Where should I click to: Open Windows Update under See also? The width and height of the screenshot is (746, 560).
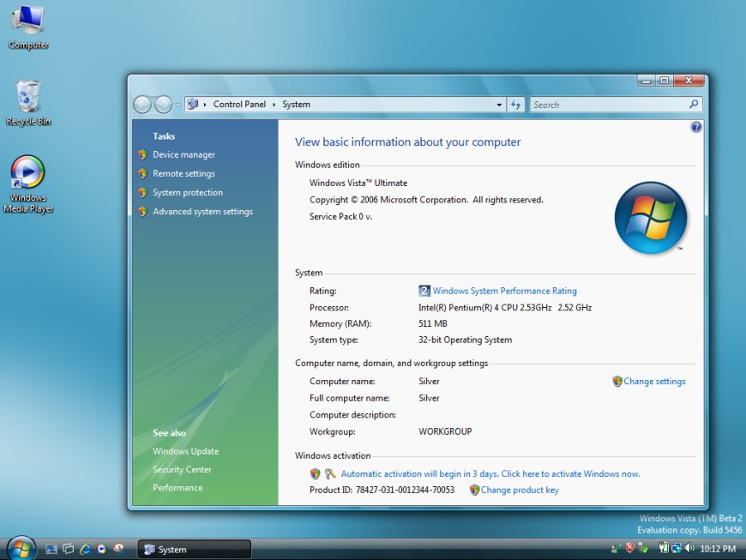(185, 451)
